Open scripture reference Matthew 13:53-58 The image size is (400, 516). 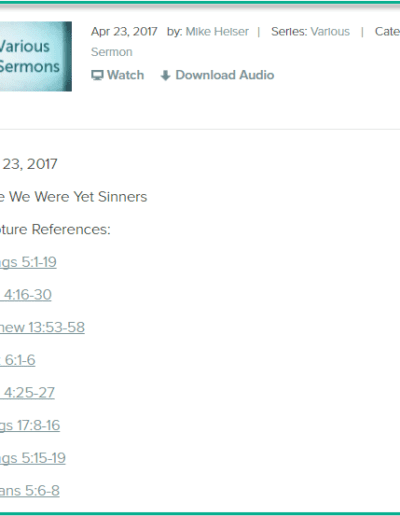coord(42,327)
